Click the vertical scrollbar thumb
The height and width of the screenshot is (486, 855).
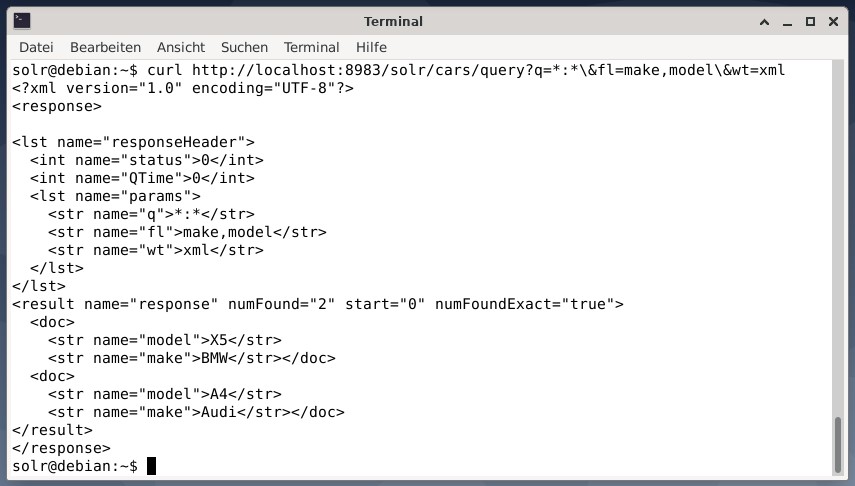click(838, 444)
